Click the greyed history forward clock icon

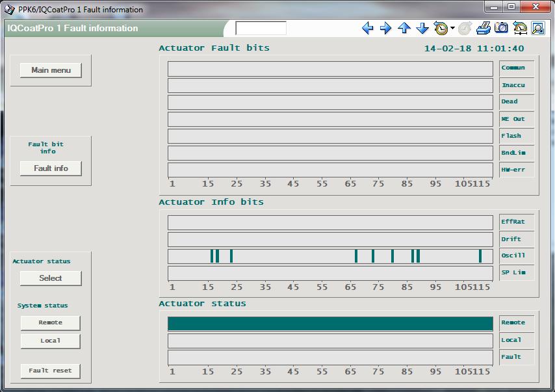pos(465,28)
